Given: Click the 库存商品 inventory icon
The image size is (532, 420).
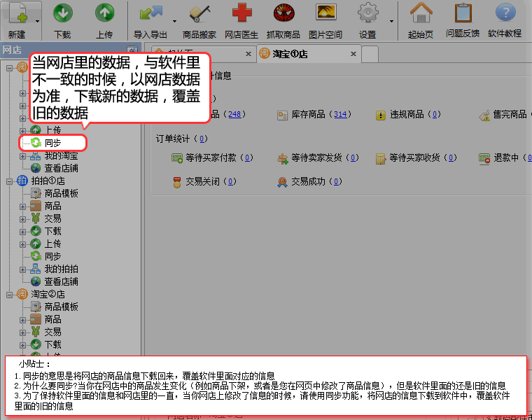Looking at the screenshot, I should click(282, 115).
